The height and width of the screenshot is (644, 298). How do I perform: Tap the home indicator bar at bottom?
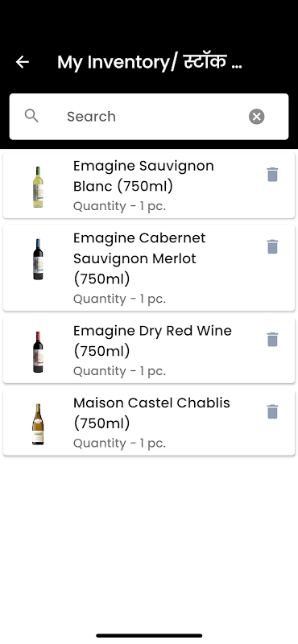tap(149, 635)
